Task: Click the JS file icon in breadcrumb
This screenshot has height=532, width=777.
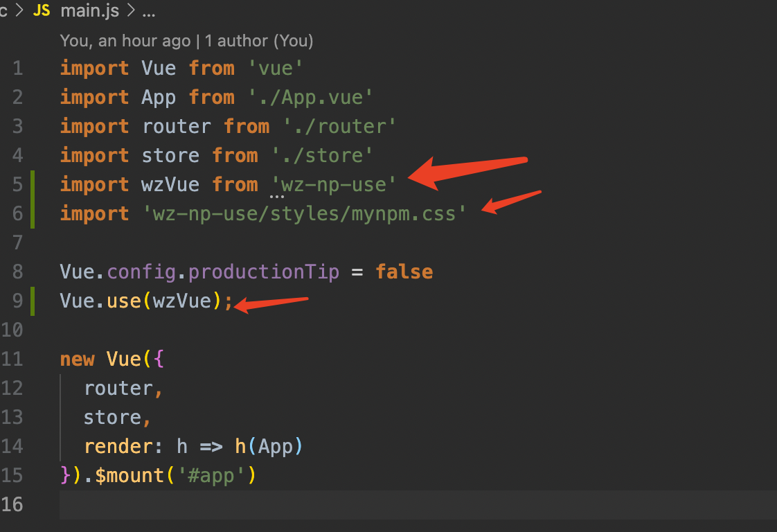Action: tap(42, 11)
